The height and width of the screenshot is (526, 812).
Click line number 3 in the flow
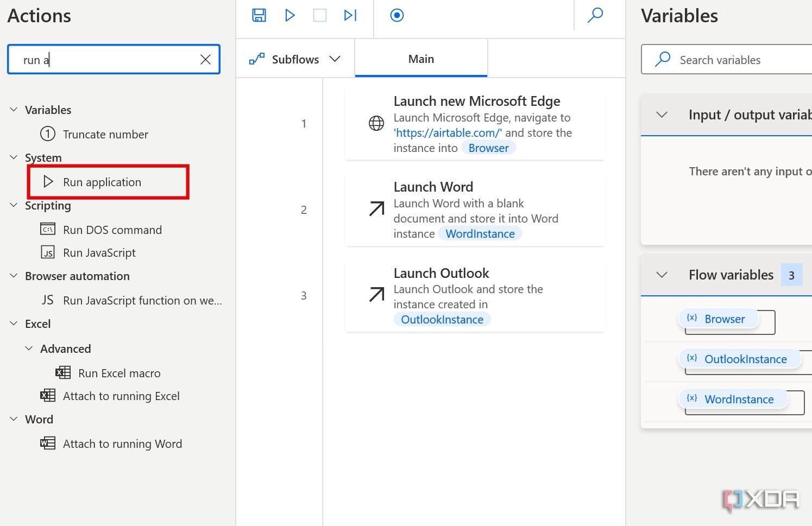[304, 296]
